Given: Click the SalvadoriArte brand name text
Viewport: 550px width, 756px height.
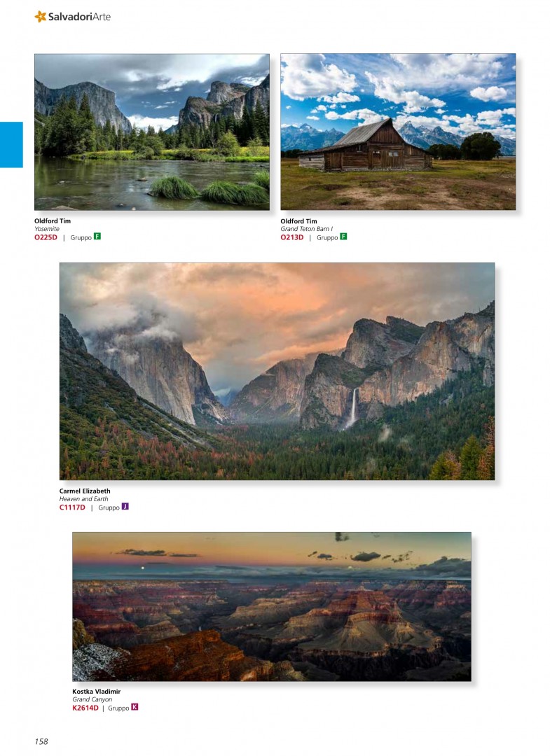Looking at the screenshot, I should (80, 17).
